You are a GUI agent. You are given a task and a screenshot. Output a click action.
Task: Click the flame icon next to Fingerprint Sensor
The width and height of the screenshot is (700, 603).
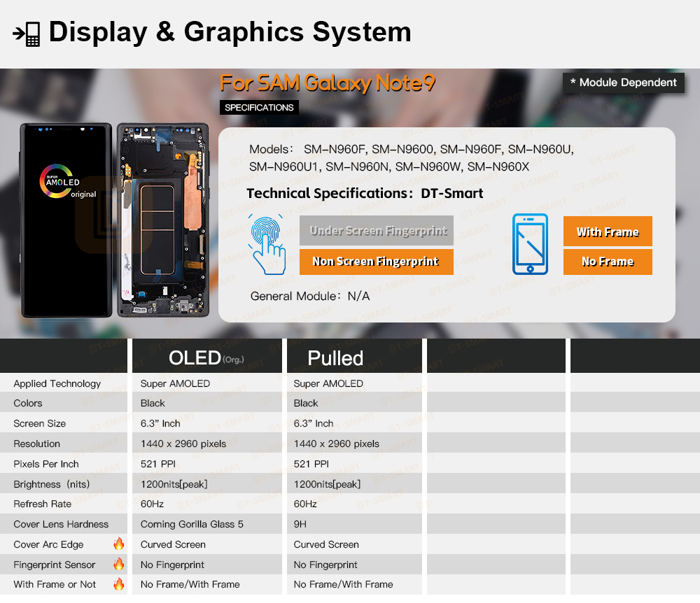pos(118,564)
